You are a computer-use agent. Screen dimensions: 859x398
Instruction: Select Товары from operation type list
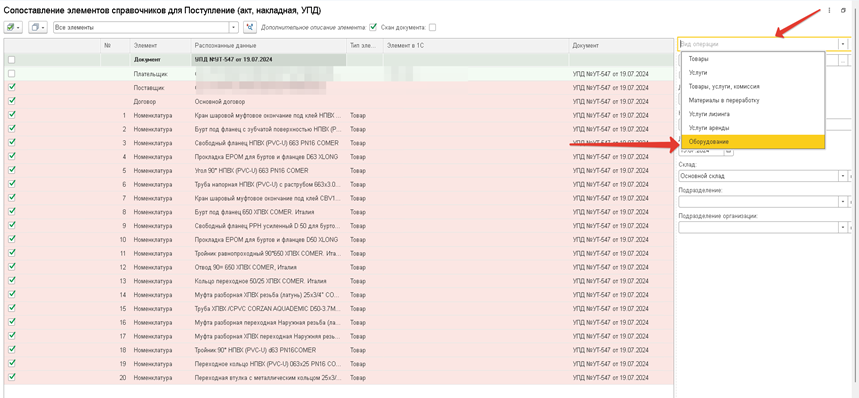click(x=752, y=59)
